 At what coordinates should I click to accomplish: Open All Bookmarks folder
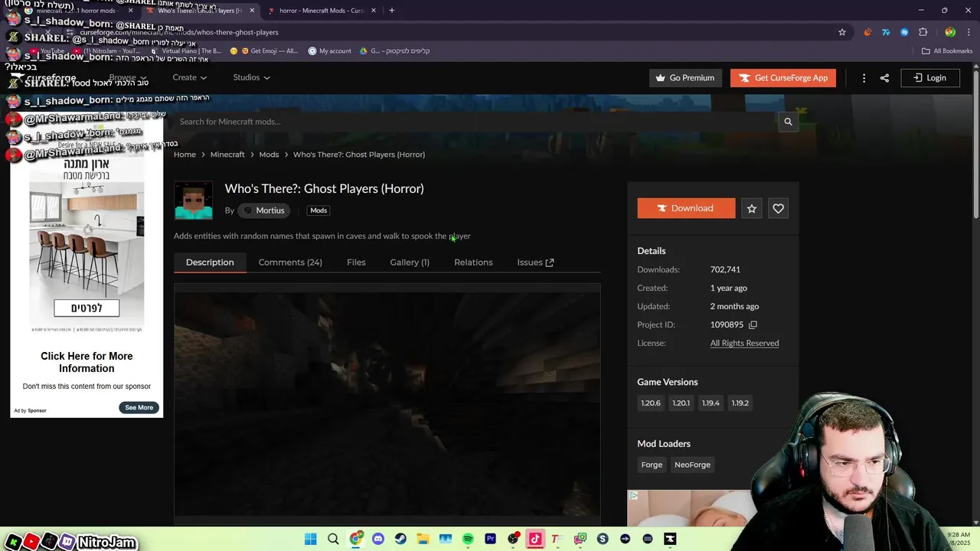coord(947,51)
